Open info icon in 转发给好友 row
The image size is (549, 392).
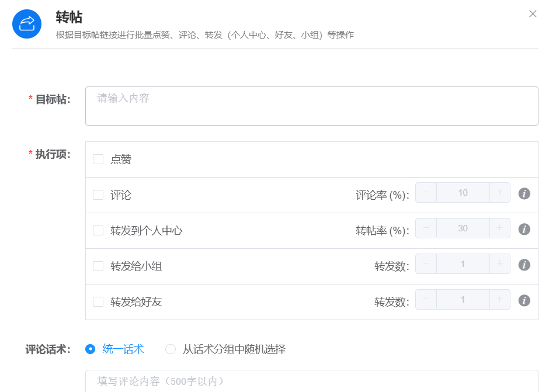[524, 300]
